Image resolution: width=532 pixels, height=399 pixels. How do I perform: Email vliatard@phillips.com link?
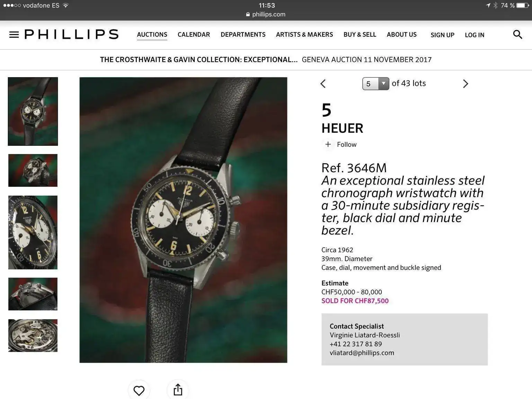tap(362, 353)
